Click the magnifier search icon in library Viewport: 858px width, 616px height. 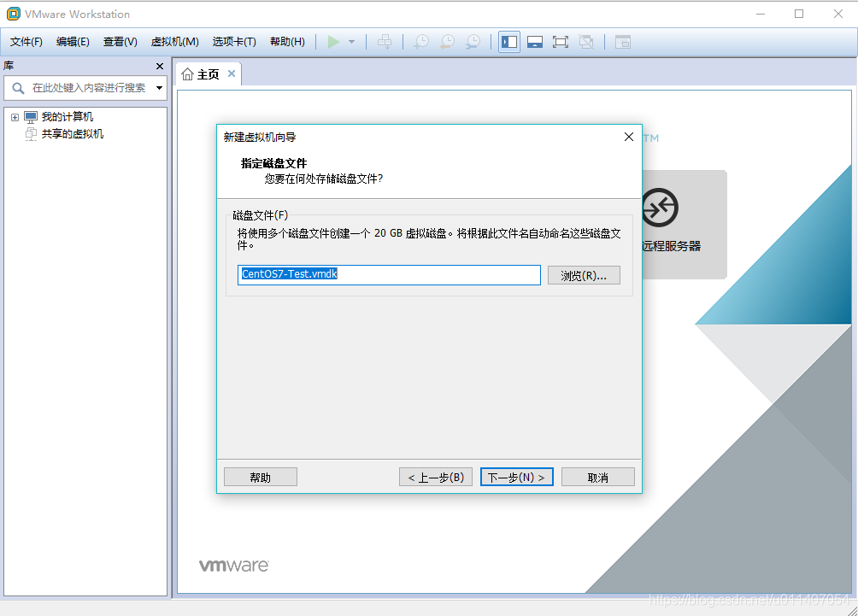[x=18, y=87]
